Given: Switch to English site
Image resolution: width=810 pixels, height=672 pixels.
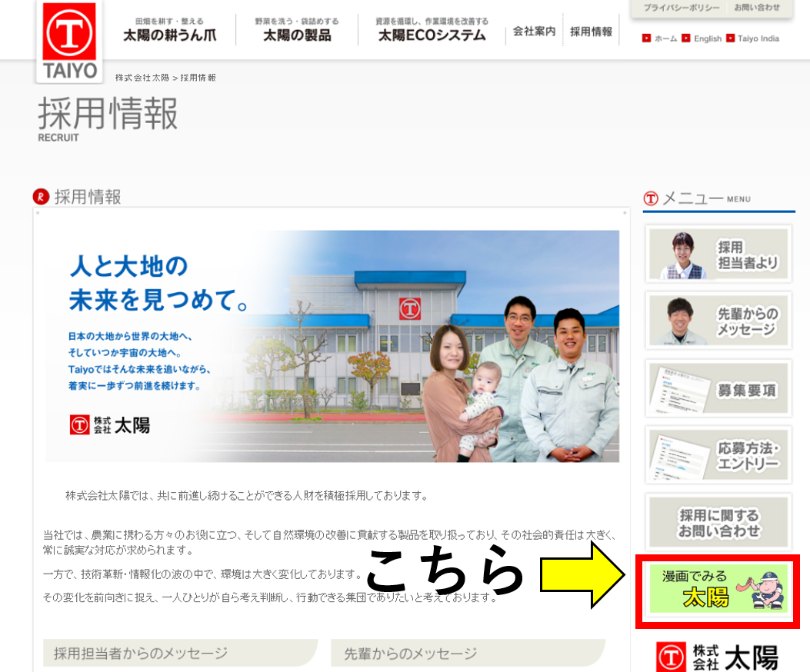Looking at the screenshot, I should [x=708, y=38].
